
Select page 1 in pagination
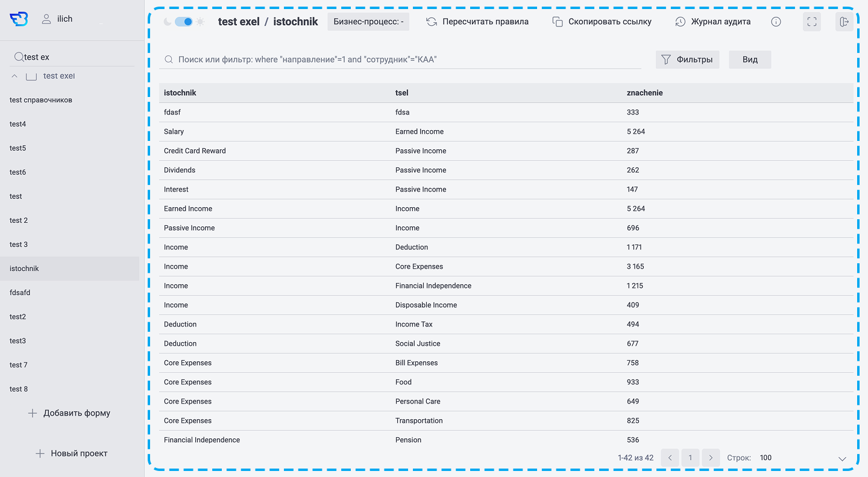point(690,458)
